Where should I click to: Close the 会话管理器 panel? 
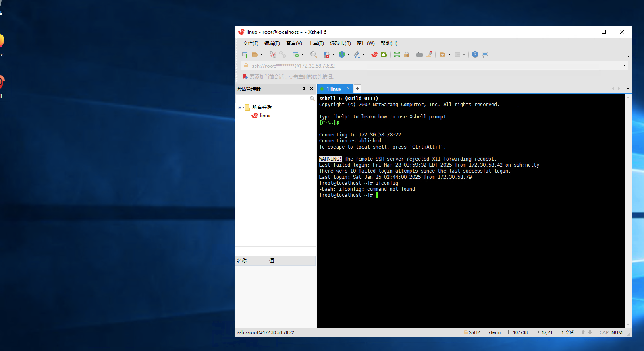click(311, 89)
